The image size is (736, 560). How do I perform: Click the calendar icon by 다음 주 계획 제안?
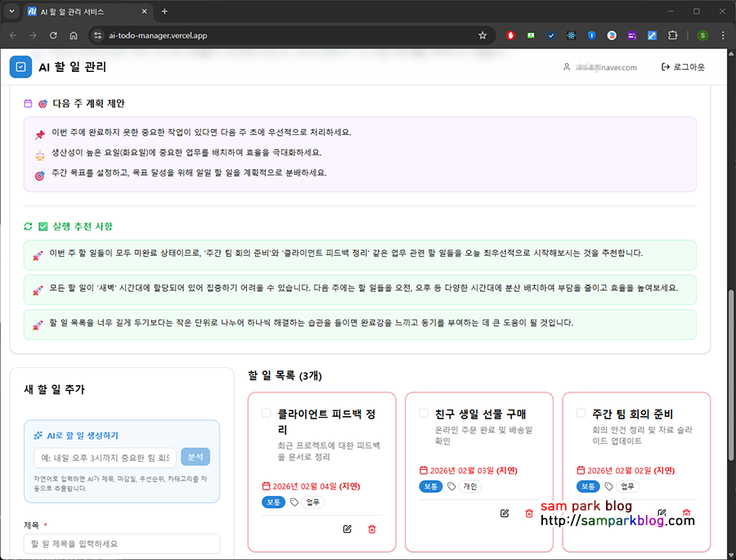(28, 103)
